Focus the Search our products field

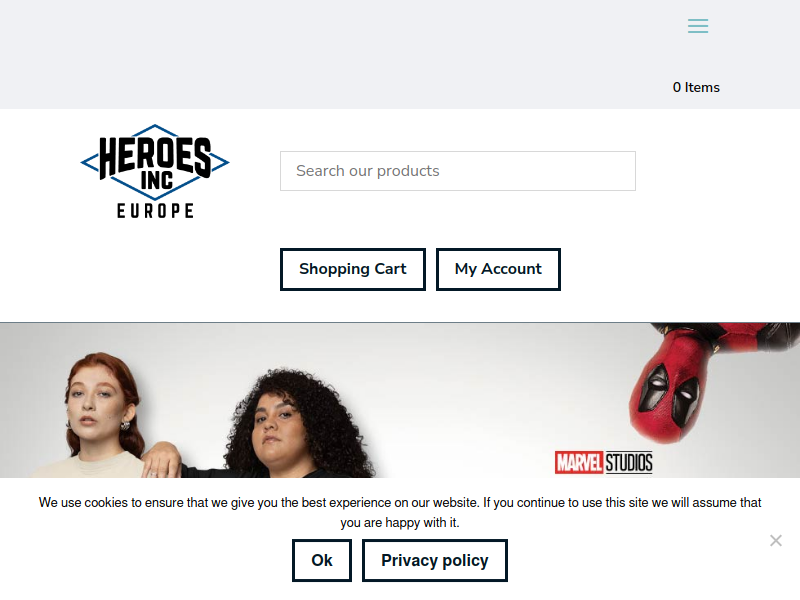pos(458,171)
